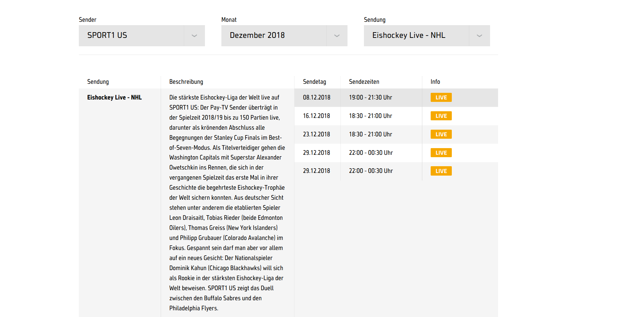Click the LIVE badge for 08.12.2018
644x317 pixels.
(x=441, y=98)
